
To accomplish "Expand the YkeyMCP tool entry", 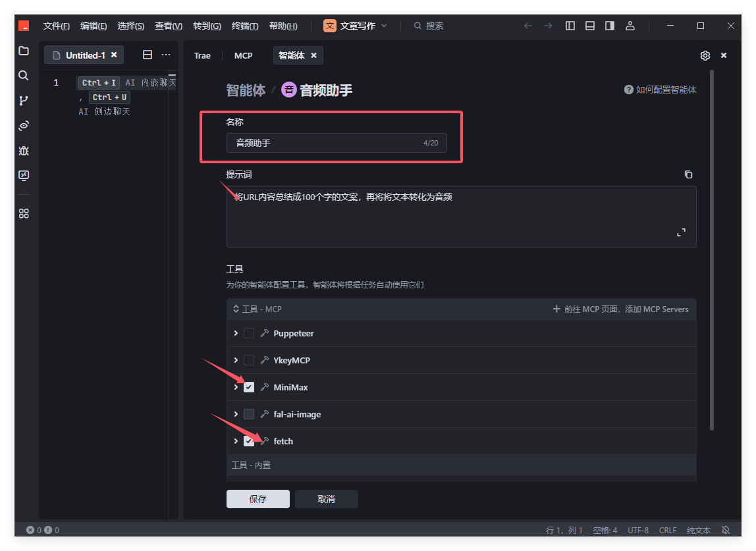I will 236,360.
